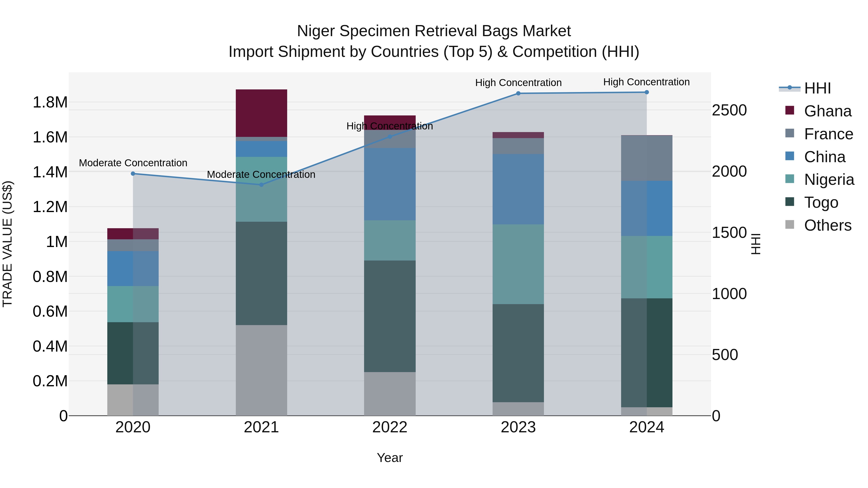
Task: Click the 500 right axis tick
Action: coord(725,355)
